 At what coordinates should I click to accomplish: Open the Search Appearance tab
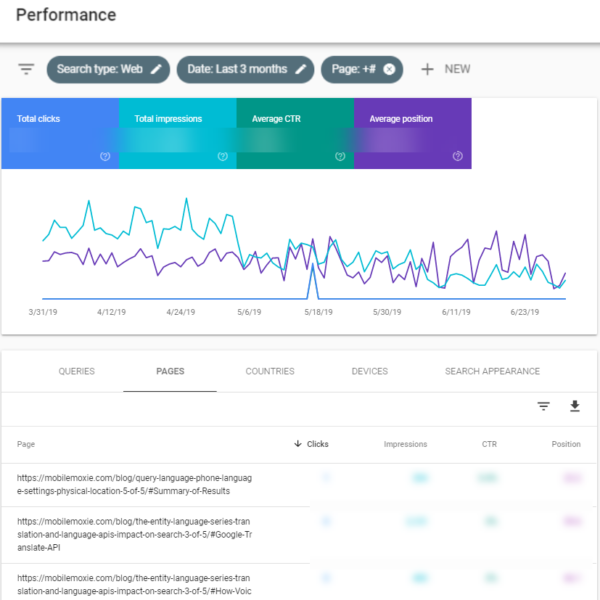click(492, 371)
